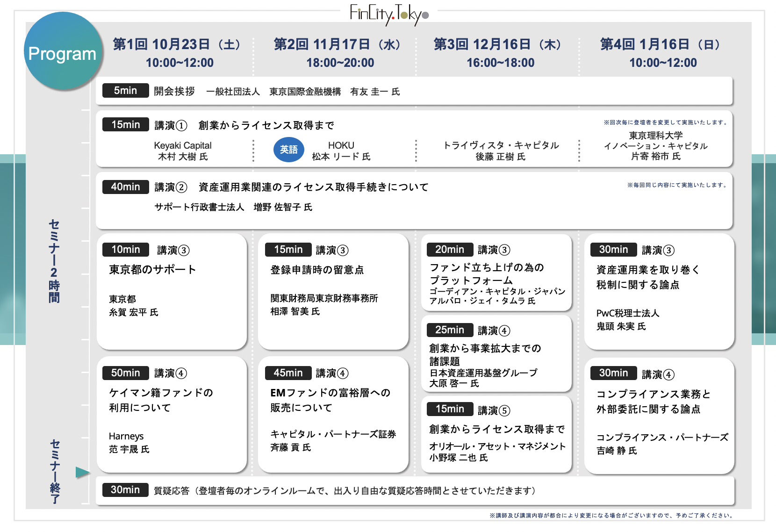Image resolution: width=776 pixels, height=532 pixels.
Task: Click the teal arrow beside セミナー終了
Action: pyautogui.click(x=82, y=473)
